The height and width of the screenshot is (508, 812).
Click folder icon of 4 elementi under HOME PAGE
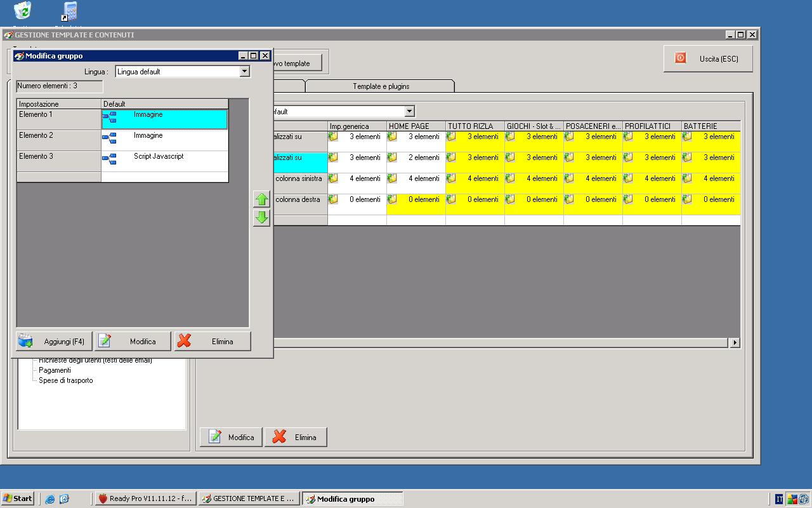[392, 178]
